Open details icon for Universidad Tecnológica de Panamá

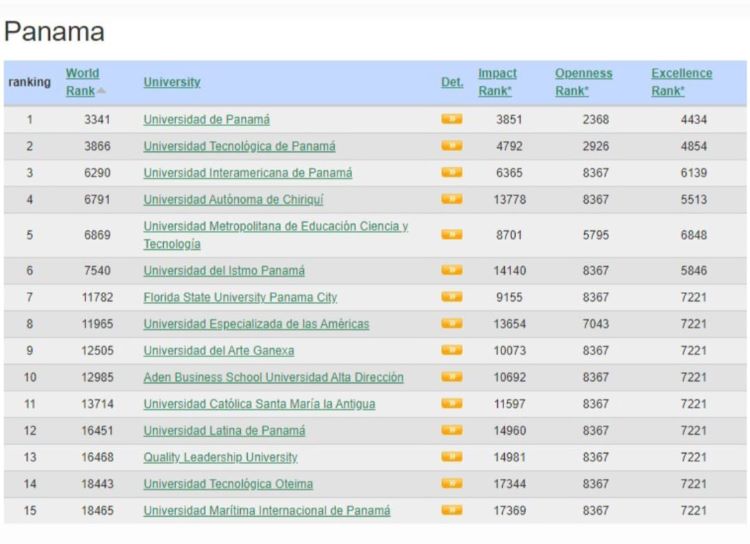(x=452, y=146)
